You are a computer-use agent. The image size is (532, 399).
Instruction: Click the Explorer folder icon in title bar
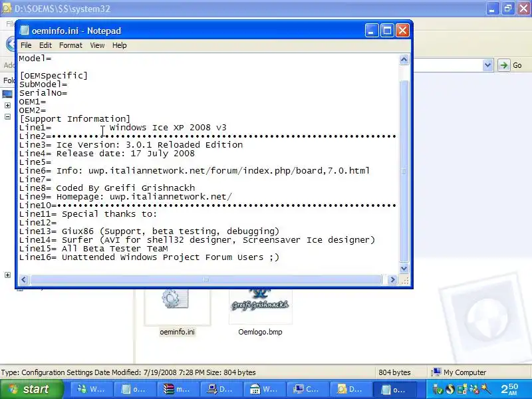[6, 9]
